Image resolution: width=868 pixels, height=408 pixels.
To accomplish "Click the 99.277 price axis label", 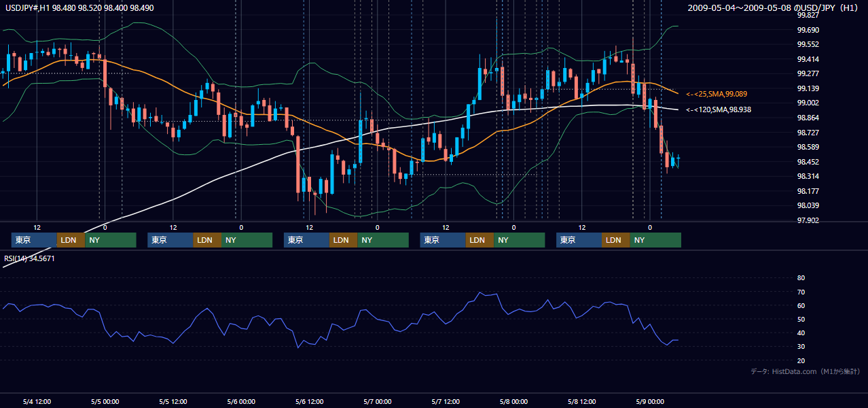I will tap(808, 73).
